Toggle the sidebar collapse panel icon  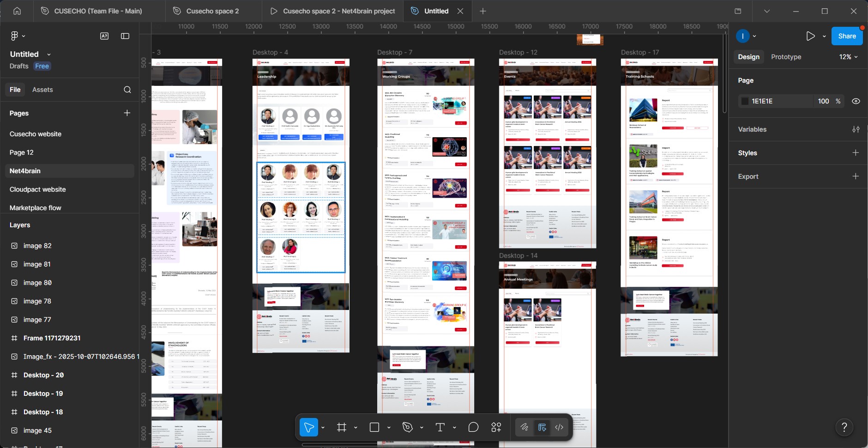[125, 36]
